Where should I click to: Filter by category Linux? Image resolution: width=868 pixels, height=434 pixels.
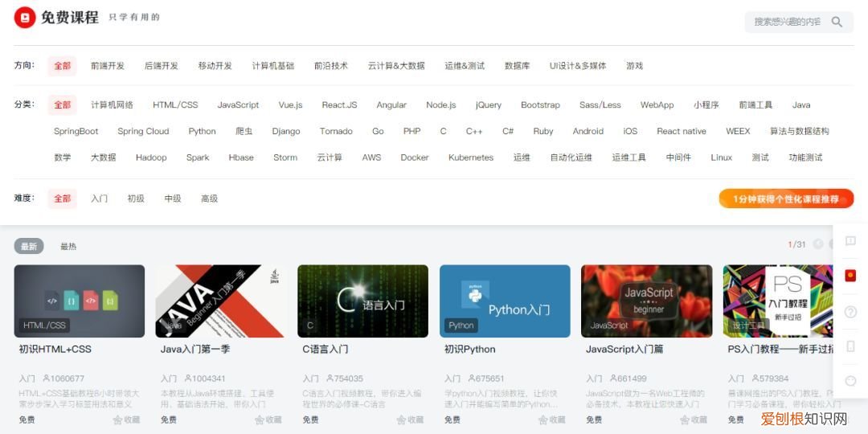(x=721, y=158)
